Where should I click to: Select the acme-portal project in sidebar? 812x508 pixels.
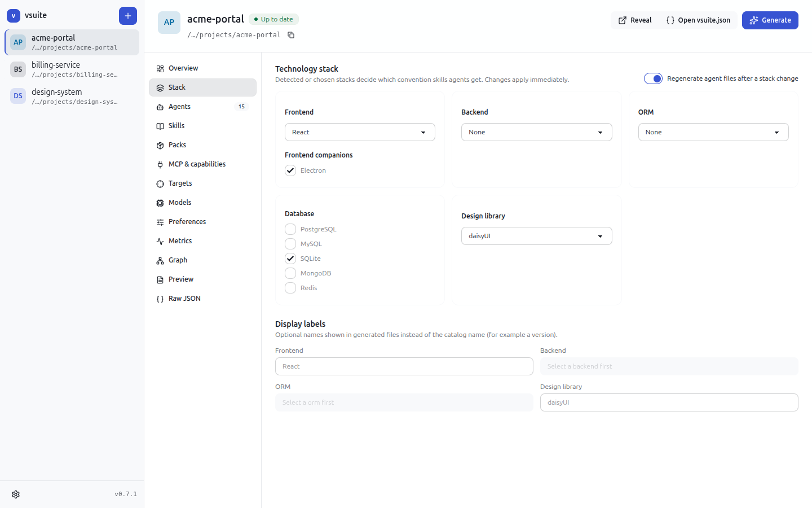[72, 42]
